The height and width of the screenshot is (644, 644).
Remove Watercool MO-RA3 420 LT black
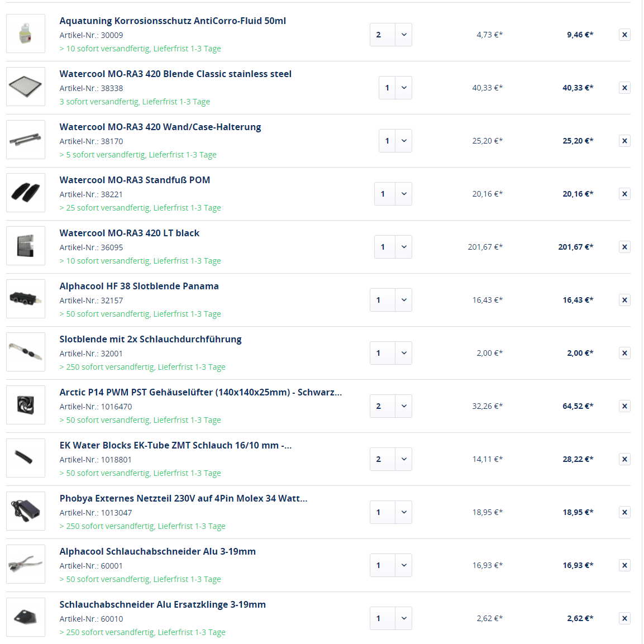(624, 247)
